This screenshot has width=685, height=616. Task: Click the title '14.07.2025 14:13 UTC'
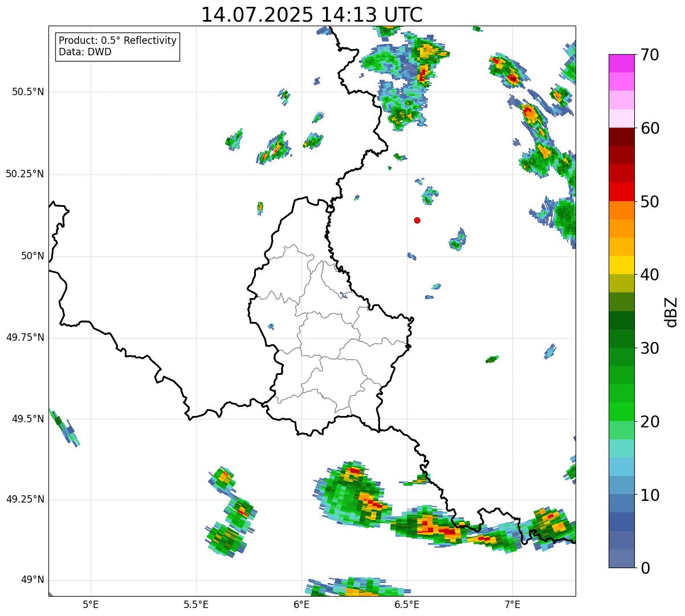(312, 14)
